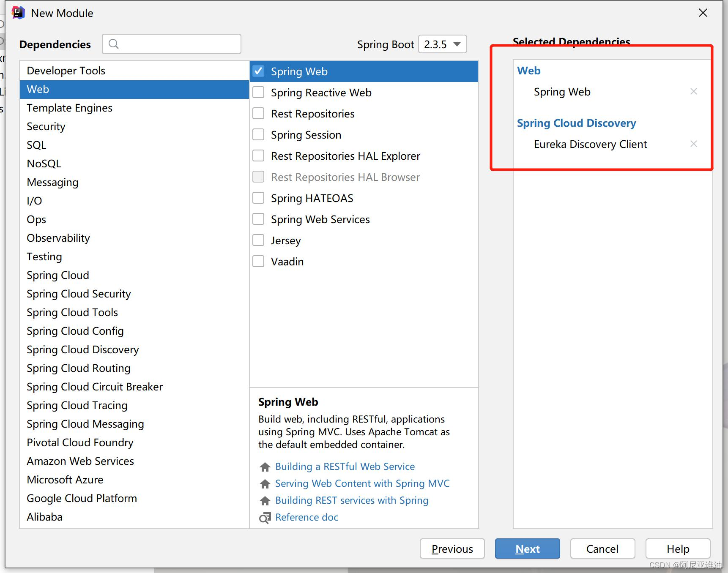Choose the Spring Cloud category
Image resolution: width=728 pixels, height=573 pixels.
134,275
